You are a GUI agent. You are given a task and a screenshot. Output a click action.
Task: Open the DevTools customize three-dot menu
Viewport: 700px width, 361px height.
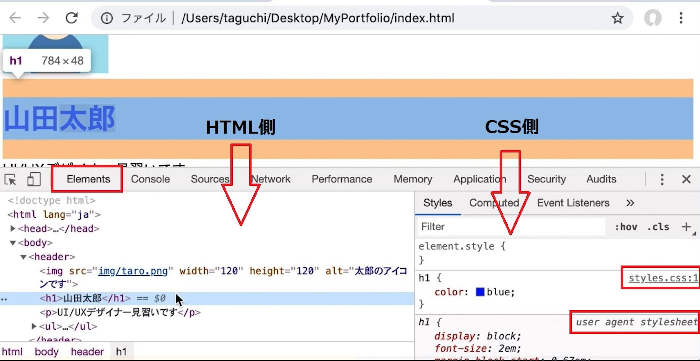click(662, 179)
